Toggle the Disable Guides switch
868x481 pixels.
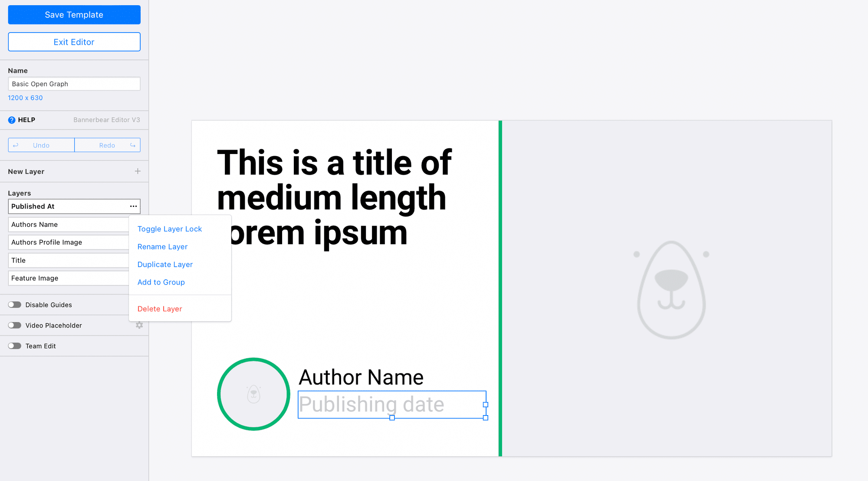coord(14,304)
